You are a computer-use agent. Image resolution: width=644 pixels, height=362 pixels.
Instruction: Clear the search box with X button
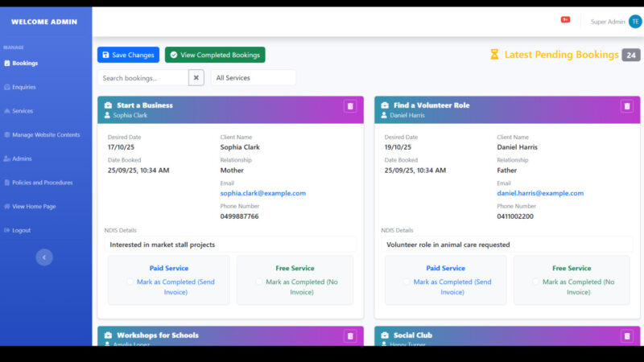pyautogui.click(x=196, y=78)
